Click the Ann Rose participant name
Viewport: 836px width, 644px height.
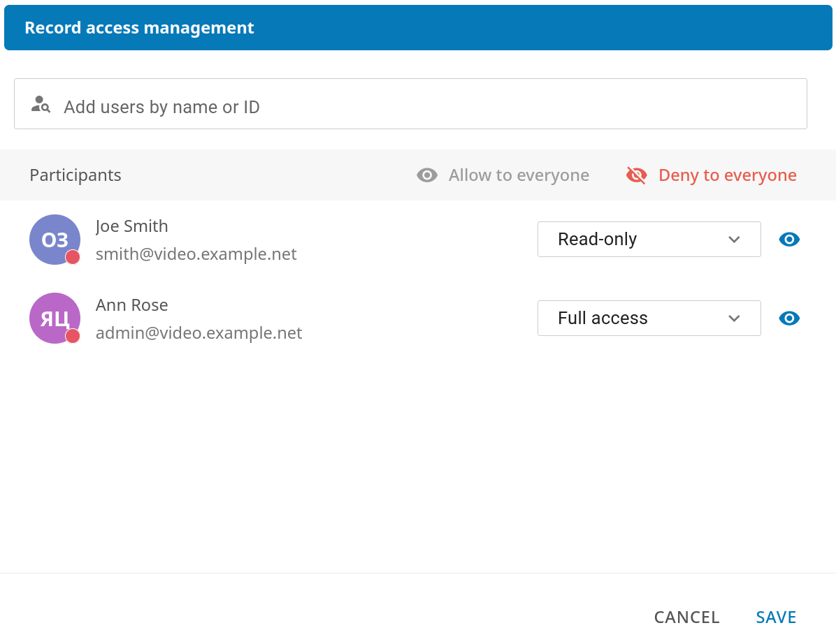coord(131,305)
